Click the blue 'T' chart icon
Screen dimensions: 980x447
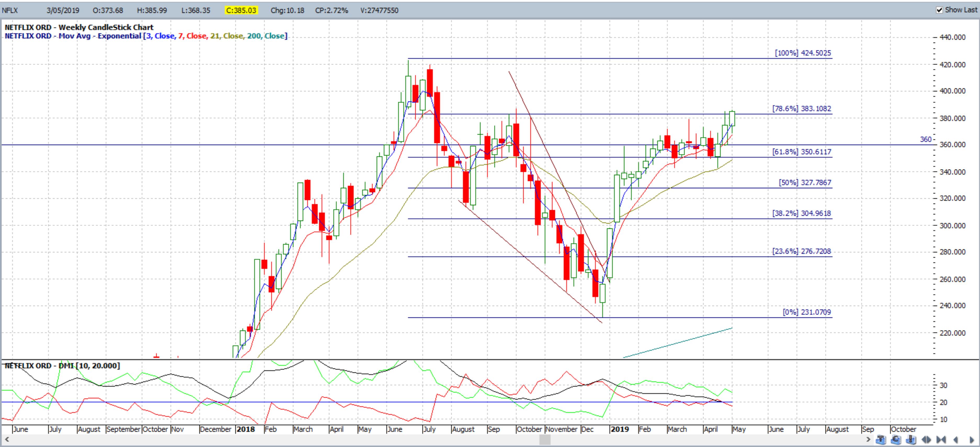point(881,440)
